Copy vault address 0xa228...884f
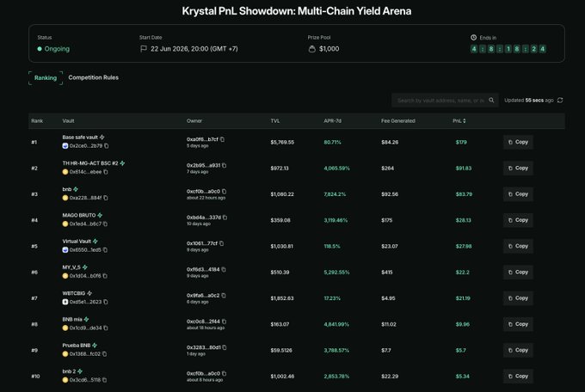Viewport: 585px width, 392px height. 106,198
